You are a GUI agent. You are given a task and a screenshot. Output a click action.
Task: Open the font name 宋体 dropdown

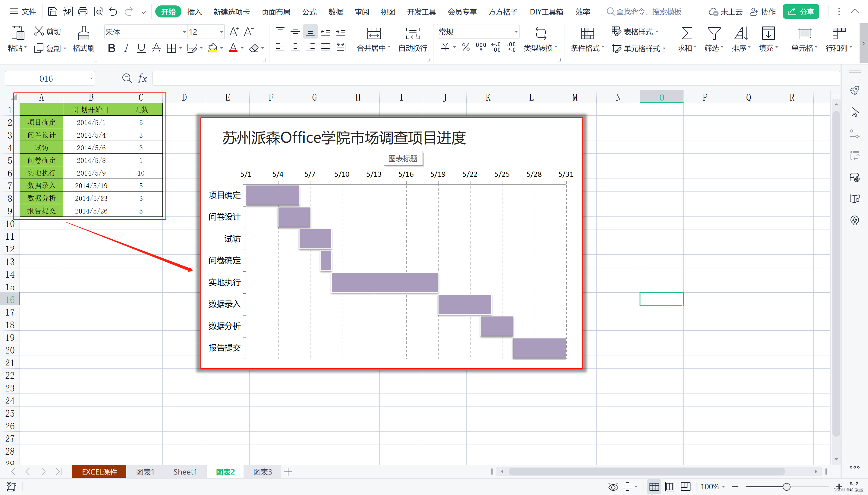click(x=184, y=32)
